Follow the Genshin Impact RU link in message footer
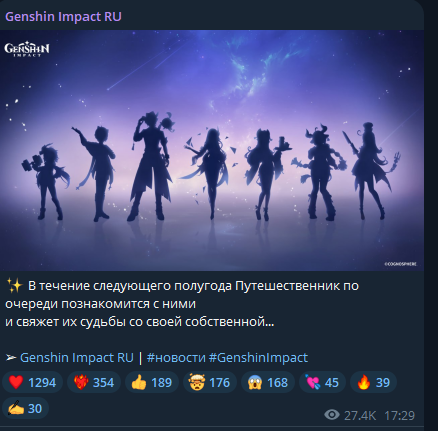 (x=77, y=357)
